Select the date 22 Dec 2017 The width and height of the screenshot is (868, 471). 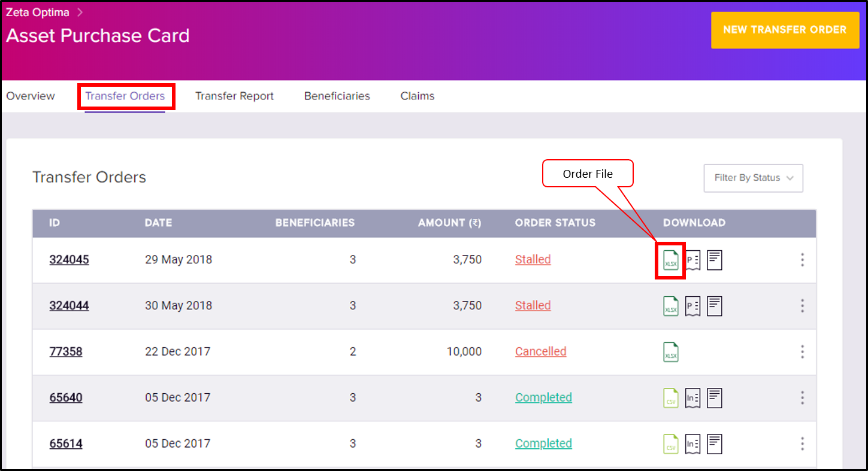(178, 352)
